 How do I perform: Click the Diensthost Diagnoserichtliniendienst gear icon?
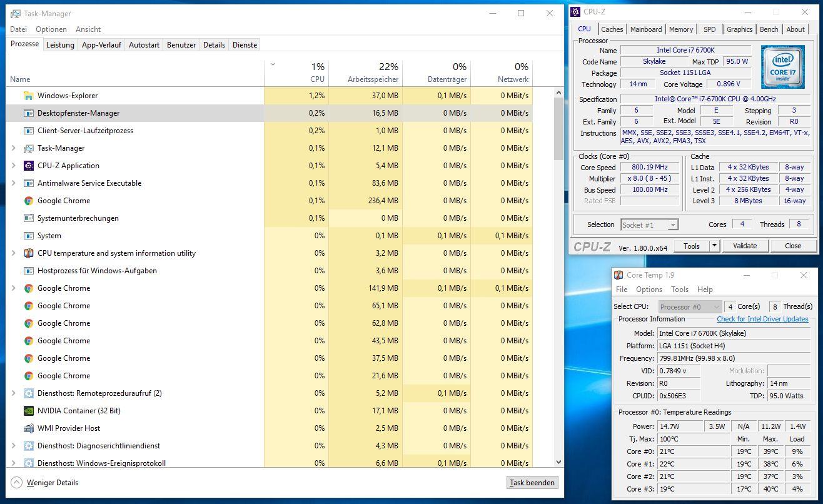point(28,446)
